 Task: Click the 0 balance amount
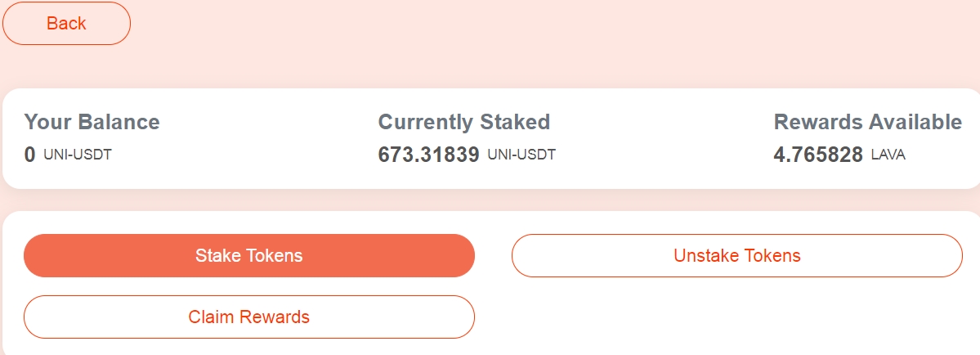click(29, 155)
